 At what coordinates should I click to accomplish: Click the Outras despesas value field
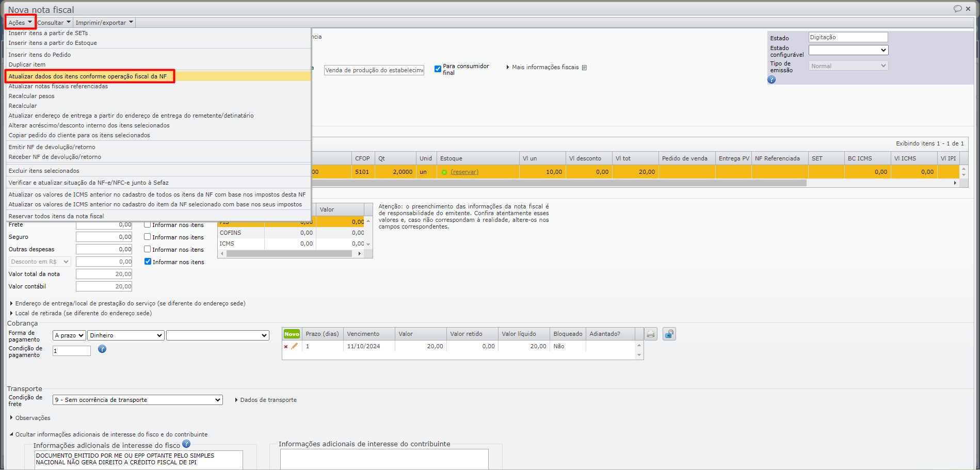[x=104, y=249]
